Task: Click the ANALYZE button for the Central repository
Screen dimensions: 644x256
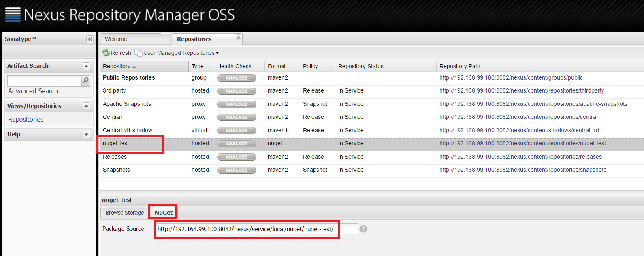Action: (x=237, y=117)
